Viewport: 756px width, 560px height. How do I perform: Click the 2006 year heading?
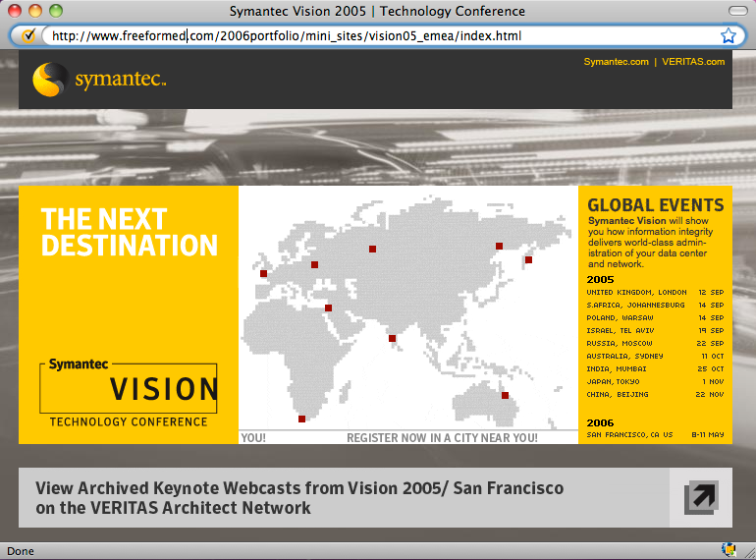tap(600, 423)
